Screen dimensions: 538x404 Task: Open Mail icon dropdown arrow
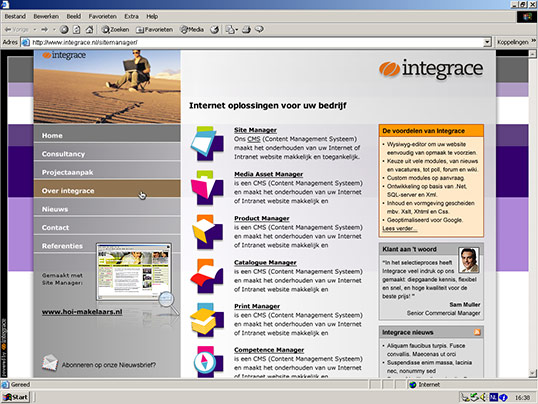[236, 30]
